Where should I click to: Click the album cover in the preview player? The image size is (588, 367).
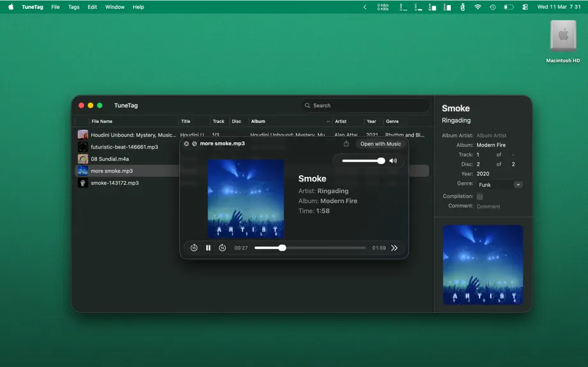coord(246,199)
